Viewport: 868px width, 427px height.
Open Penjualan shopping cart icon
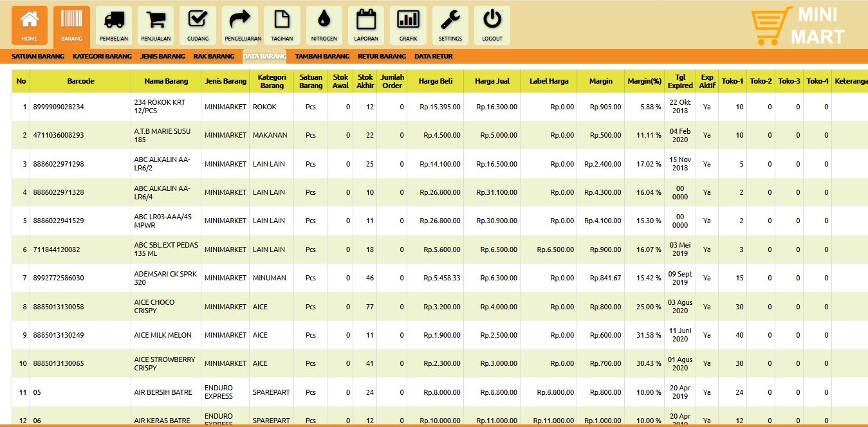pos(156,21)
